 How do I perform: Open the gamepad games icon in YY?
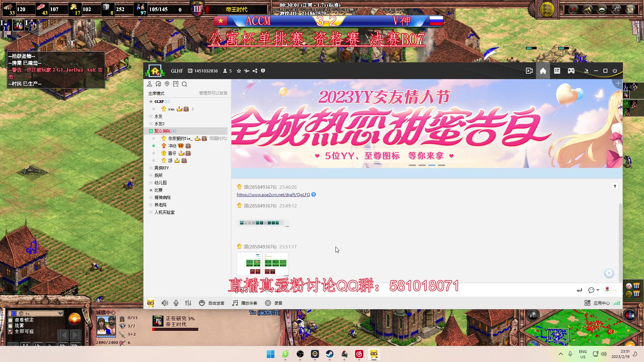pos(571,71)
